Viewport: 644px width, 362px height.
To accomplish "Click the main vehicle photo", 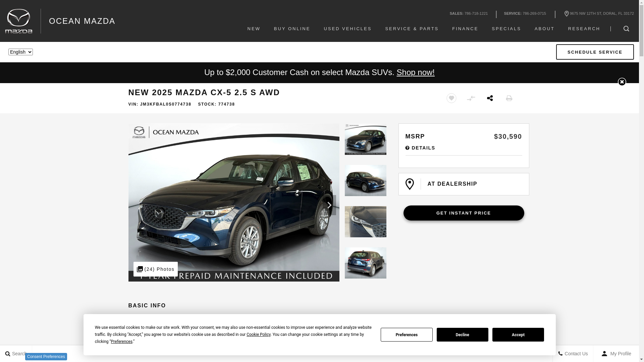I will click(x=234, y=202).
